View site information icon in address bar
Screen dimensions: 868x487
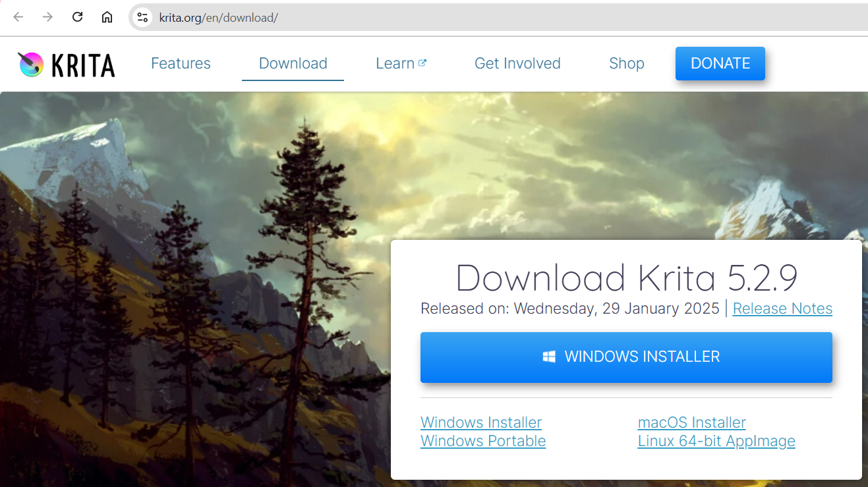(x=142, y=17)
